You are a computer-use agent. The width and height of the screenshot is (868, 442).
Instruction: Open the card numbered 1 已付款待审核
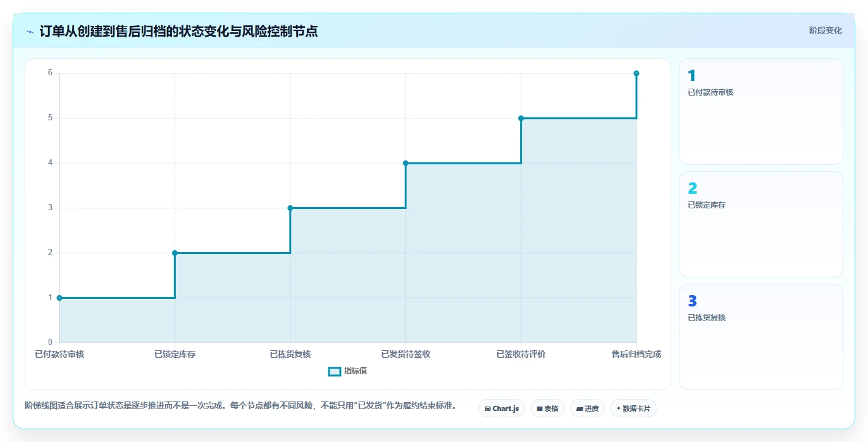click(760, 111)
